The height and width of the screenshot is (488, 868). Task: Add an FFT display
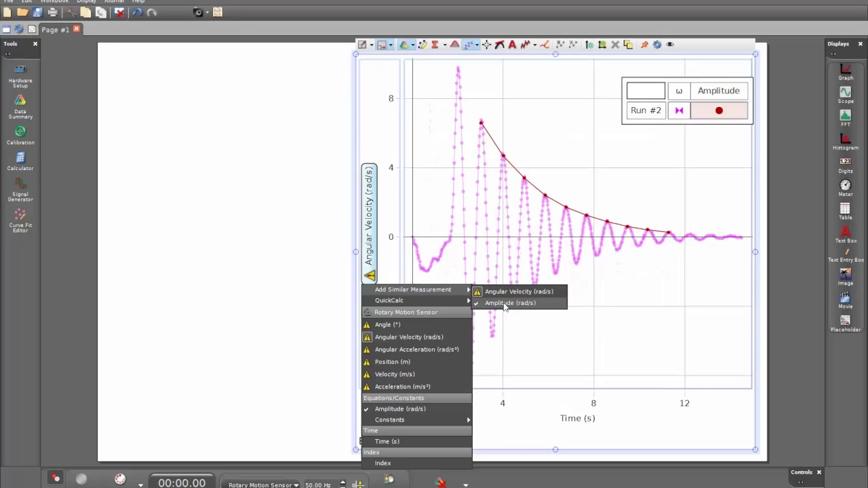coord(845,118)
